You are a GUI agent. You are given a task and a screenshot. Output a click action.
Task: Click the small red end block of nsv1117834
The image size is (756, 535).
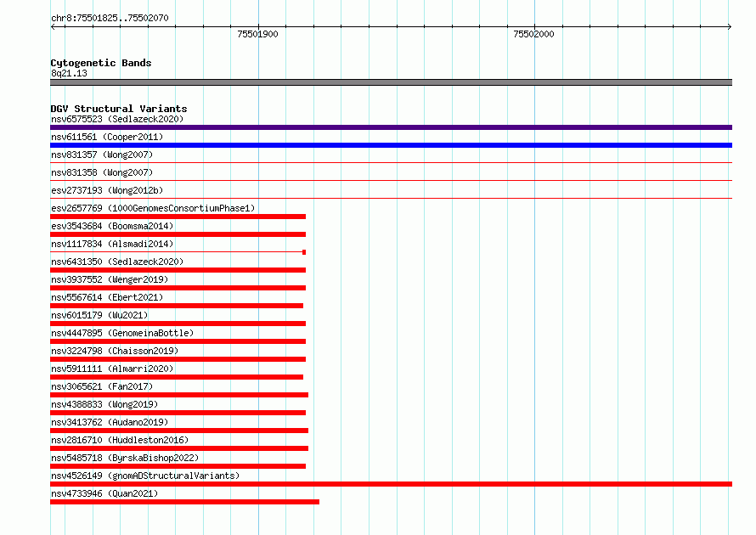click(304, 252)
